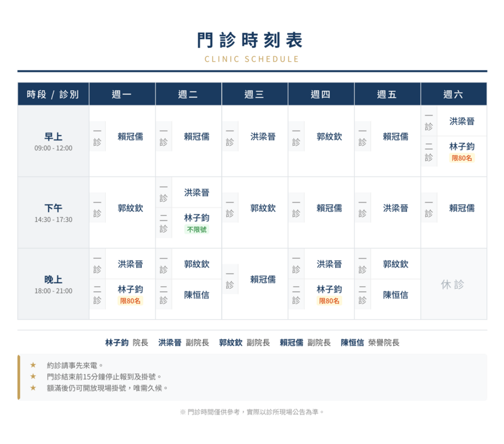Click the 限80名 badge in Saturday morning
The width and height of the screenshot is (504, 444).
point(462,158)
